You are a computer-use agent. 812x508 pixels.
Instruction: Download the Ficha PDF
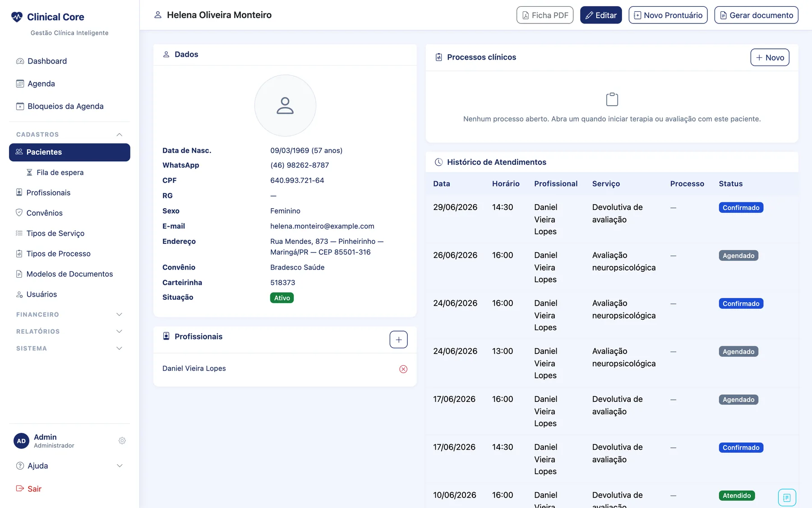coord(544,15)
